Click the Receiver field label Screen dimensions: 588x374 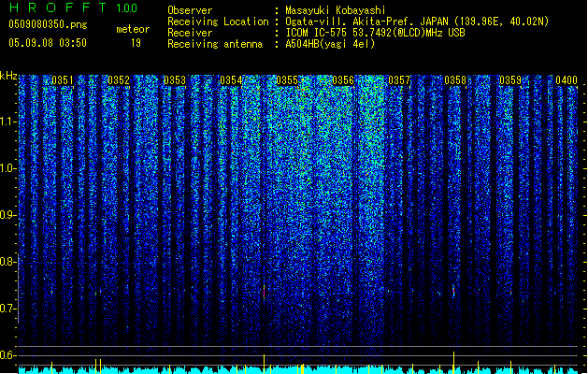190,33
